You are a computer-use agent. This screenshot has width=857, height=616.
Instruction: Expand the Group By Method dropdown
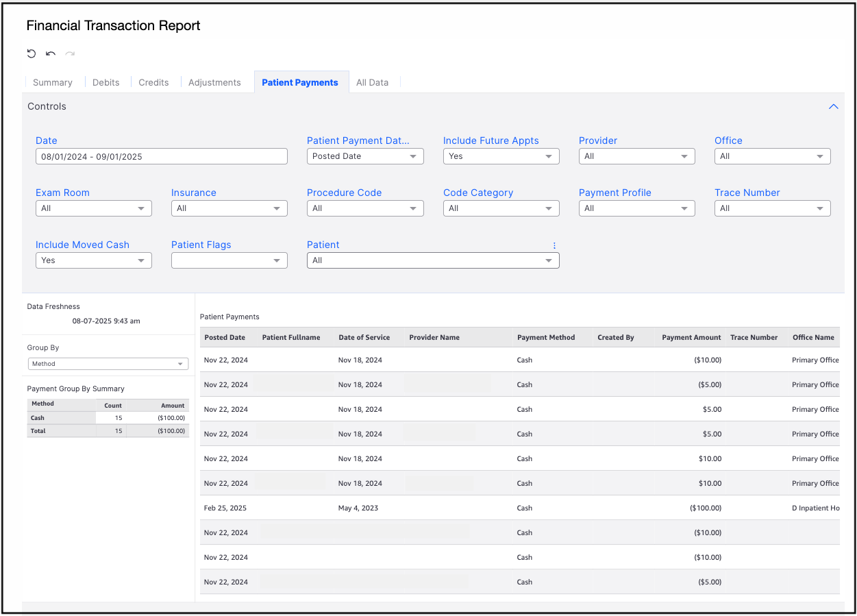click(108, 364)
